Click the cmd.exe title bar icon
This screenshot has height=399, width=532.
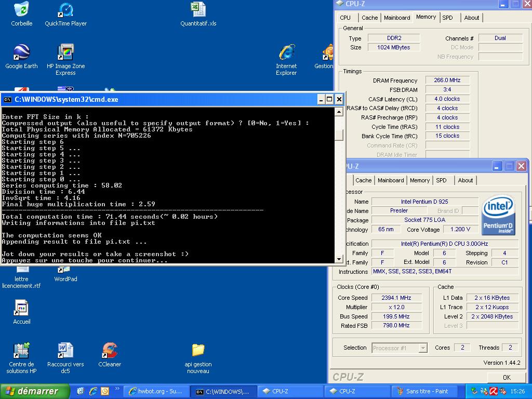(7, 99)
